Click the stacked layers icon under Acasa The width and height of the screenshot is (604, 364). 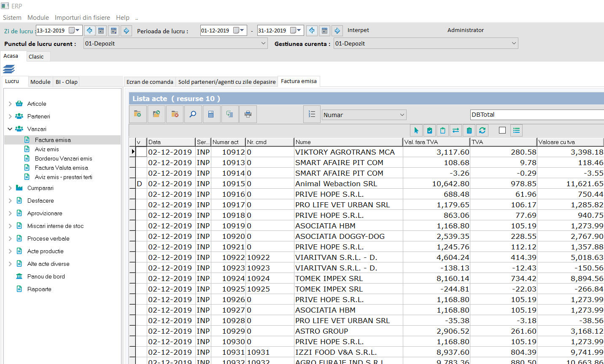click(x=9, y=69)
